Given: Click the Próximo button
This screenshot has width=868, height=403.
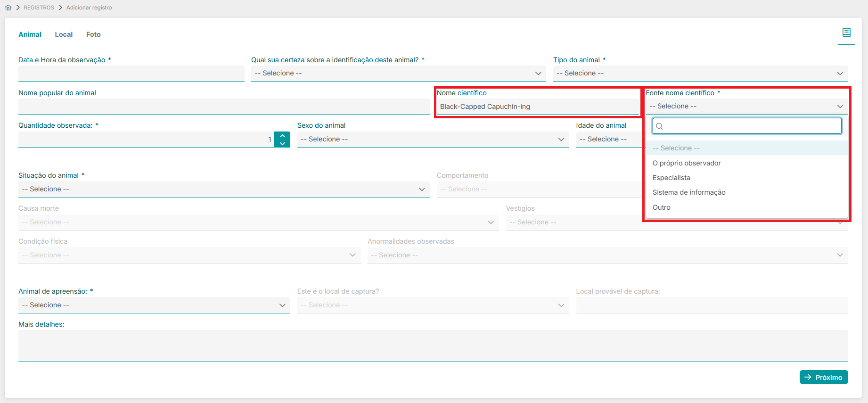Looking at the screenshot, I should tap(823, 377).
